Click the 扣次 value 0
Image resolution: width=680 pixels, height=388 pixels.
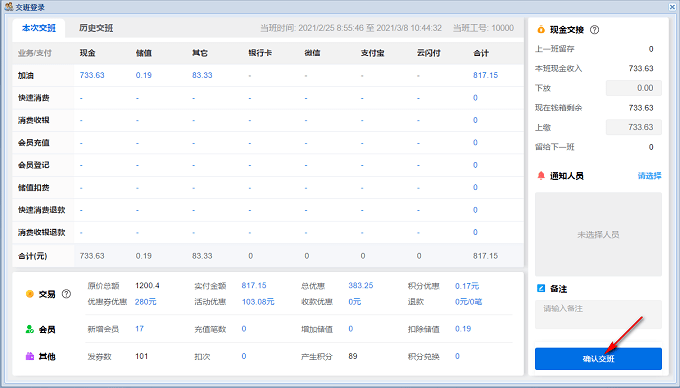click(x=244, y=356)
